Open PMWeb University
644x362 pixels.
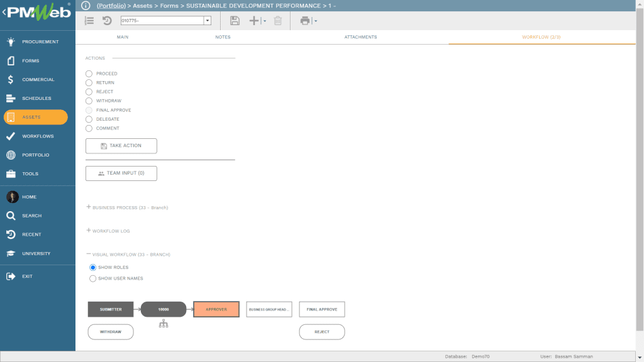37,254
